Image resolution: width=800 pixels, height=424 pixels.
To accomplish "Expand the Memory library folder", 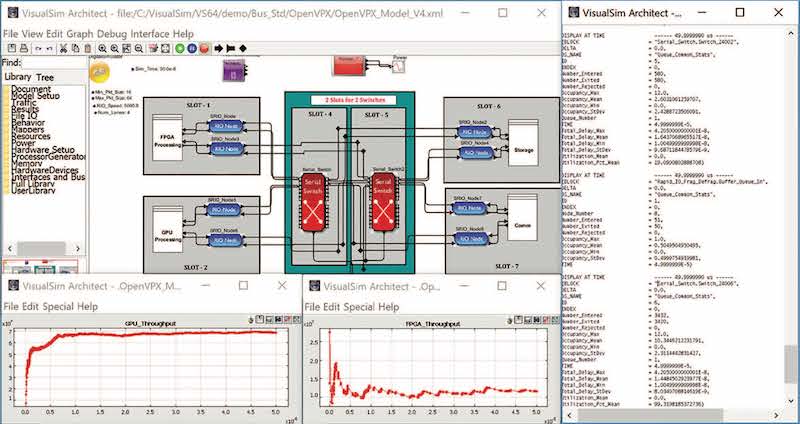I will (27, 163).
